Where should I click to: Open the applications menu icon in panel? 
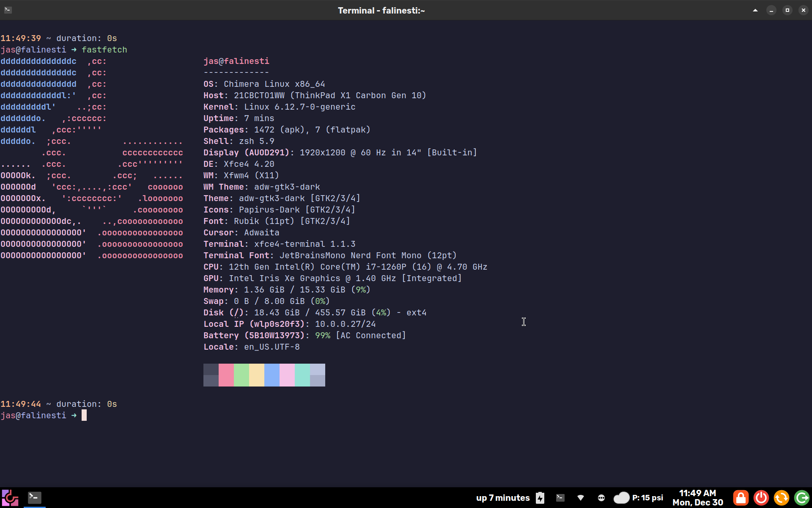(x=10, y=498)
